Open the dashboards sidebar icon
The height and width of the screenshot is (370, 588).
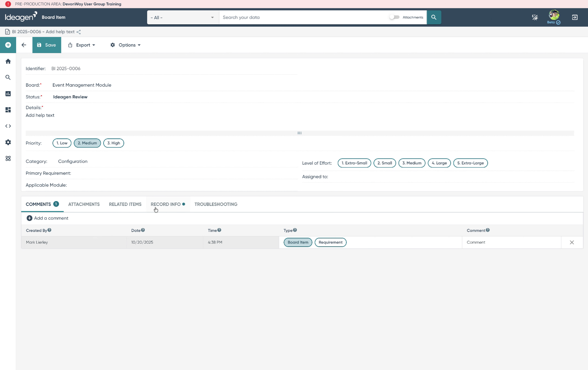[8, 110]
